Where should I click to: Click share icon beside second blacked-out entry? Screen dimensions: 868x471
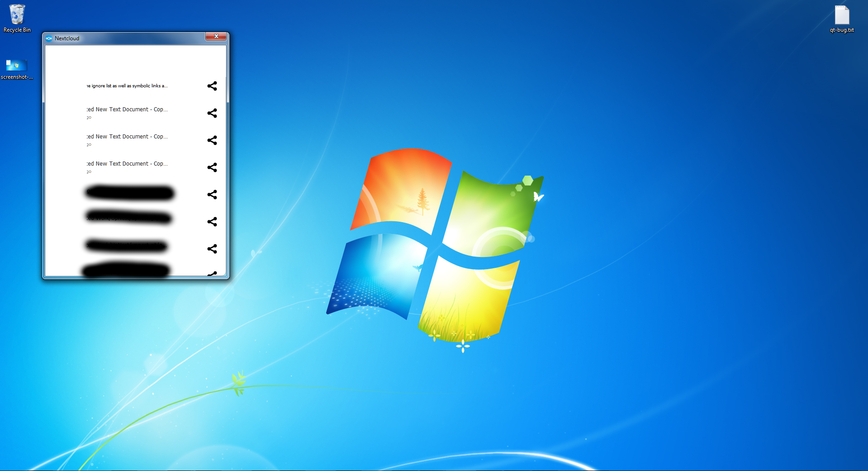pyautogui.click(x=212, y=222)
